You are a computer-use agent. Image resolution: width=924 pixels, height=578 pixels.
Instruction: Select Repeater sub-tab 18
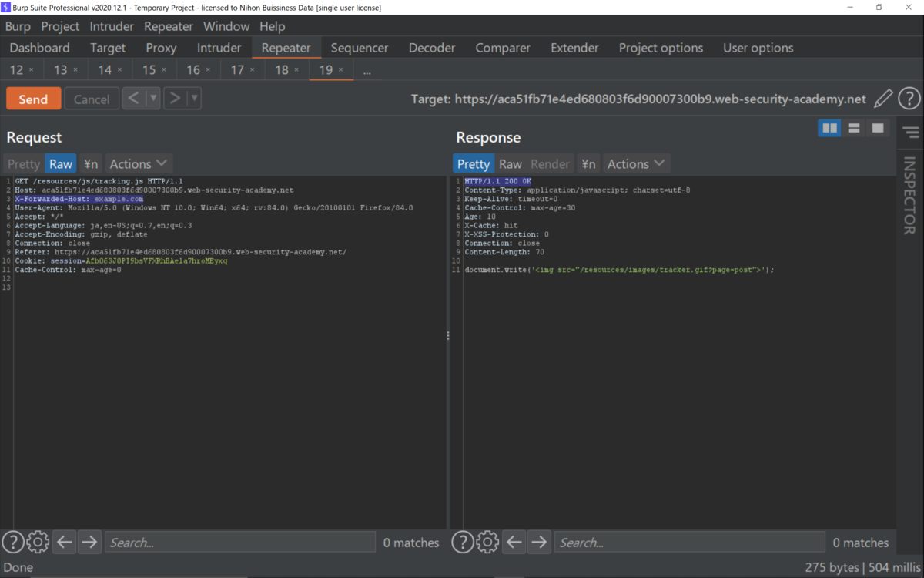(x=282, y=70)
